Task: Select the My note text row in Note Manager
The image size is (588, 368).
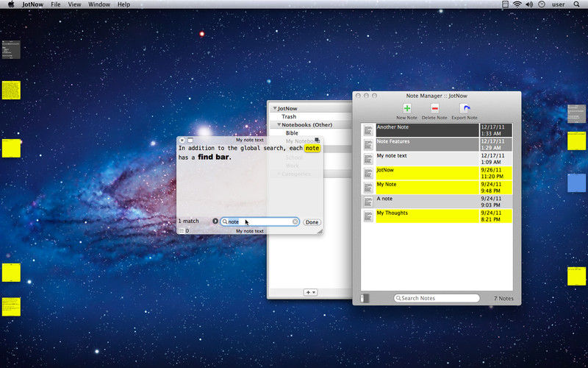Action: pos(437,159)
